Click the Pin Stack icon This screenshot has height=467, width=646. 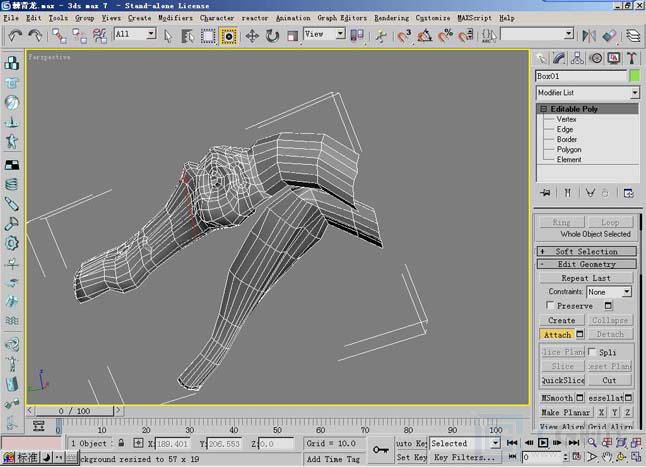point(545,193)
